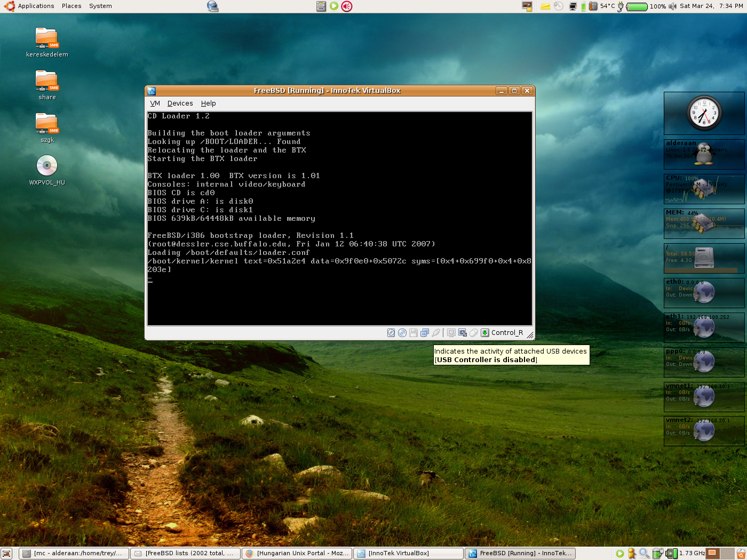Click the Control_R host key label
Viewport: 747px width, 560px height.
point(507,333)
